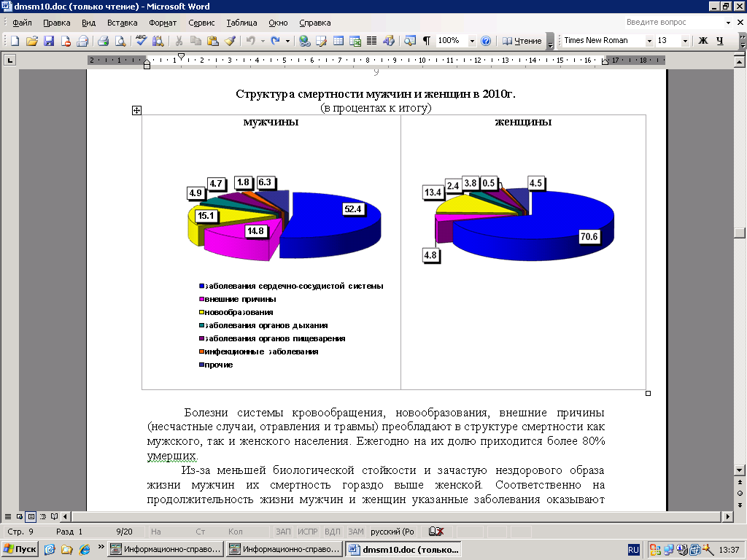Click the Paste clipboard icon
Image resolution: width=747 pixels, height=560 pixels.
212,41
